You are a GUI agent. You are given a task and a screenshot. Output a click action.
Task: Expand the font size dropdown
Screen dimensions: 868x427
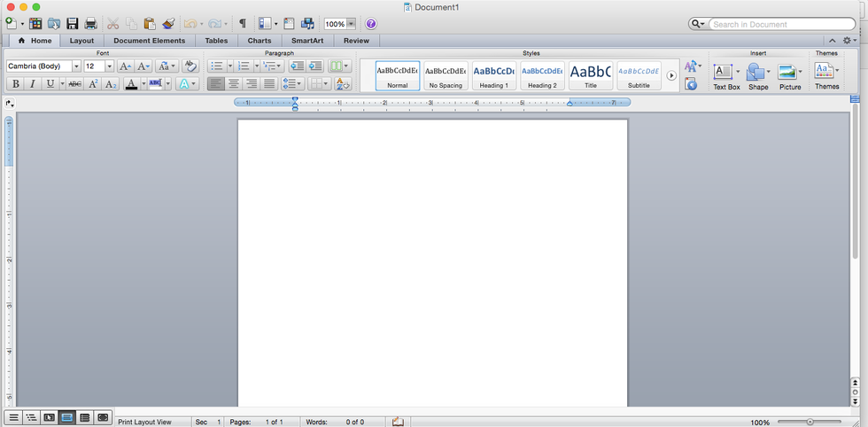(109, 66)
